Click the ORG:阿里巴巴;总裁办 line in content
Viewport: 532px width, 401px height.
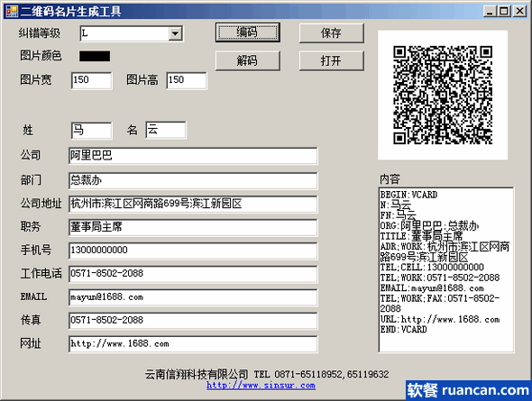click(x=429, y=226)
